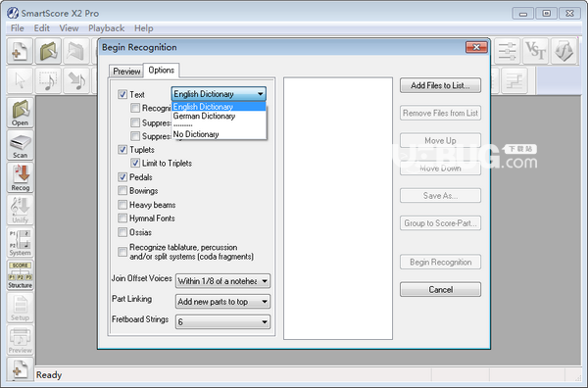This screenshot has width=588, height=388.
Task: Close the Begin Recognition dialog
Action: coord(476,47)
